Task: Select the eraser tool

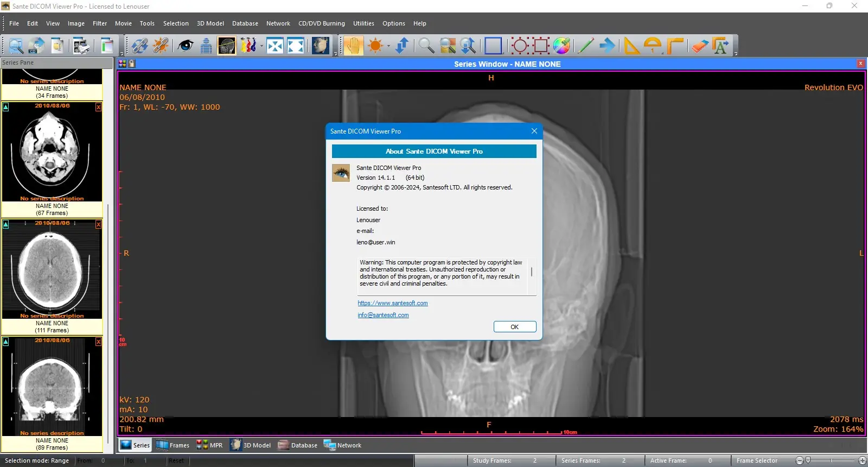Action: 700,46
